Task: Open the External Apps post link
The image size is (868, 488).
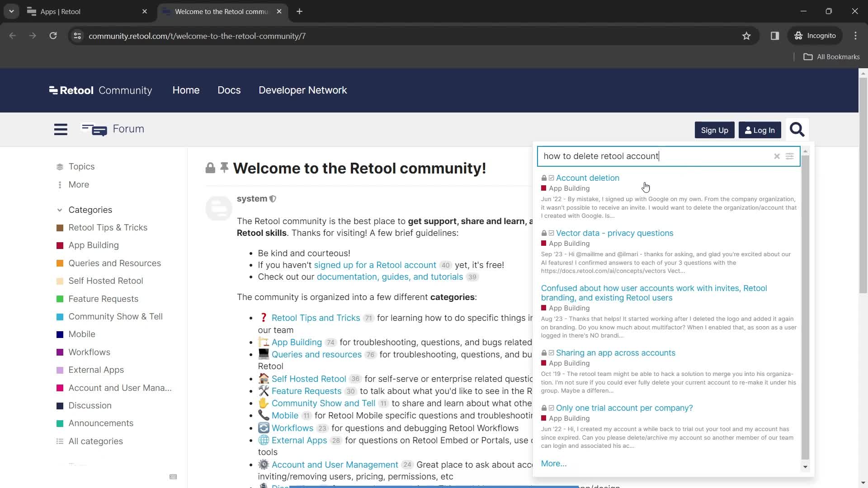Action: (x=299, y=441)
